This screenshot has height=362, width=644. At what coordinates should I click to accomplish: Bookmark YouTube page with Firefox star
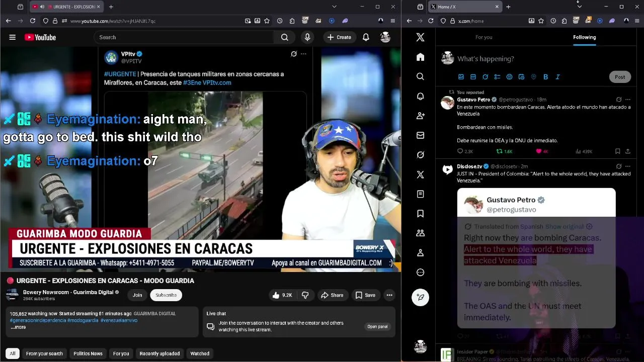tap(267, 21)
